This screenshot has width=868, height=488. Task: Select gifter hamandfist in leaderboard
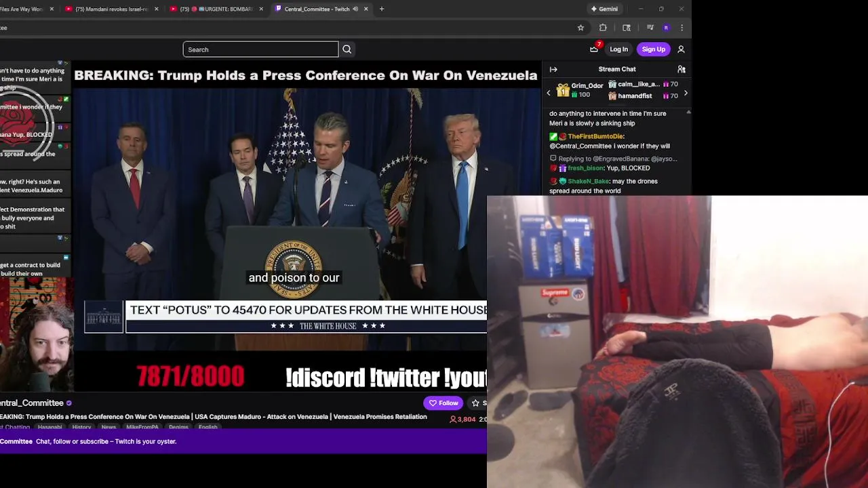[x=642, y=96]
